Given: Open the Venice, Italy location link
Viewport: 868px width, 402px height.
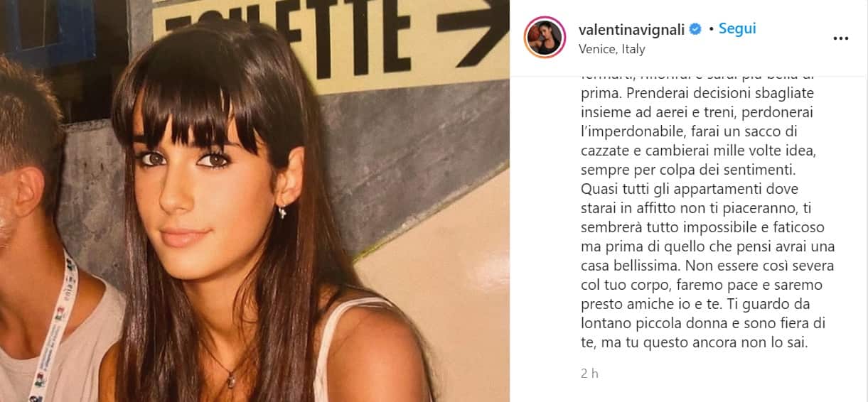Looking at the screenshot, I should point(612,49).
